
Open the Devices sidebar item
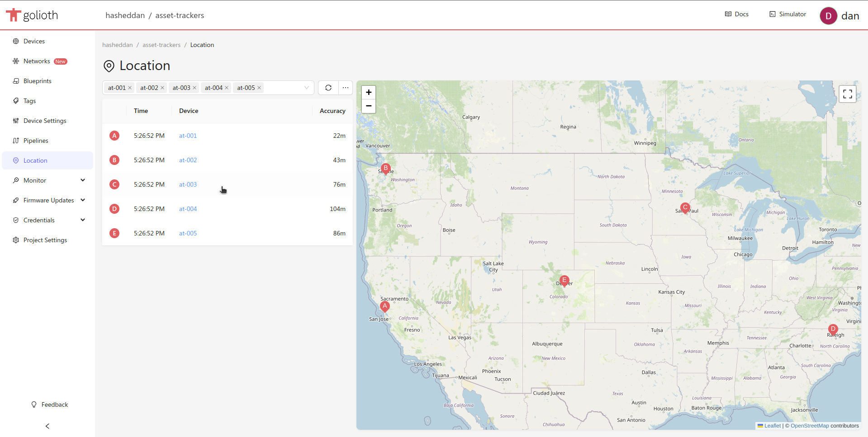click(x=47, y=41)
